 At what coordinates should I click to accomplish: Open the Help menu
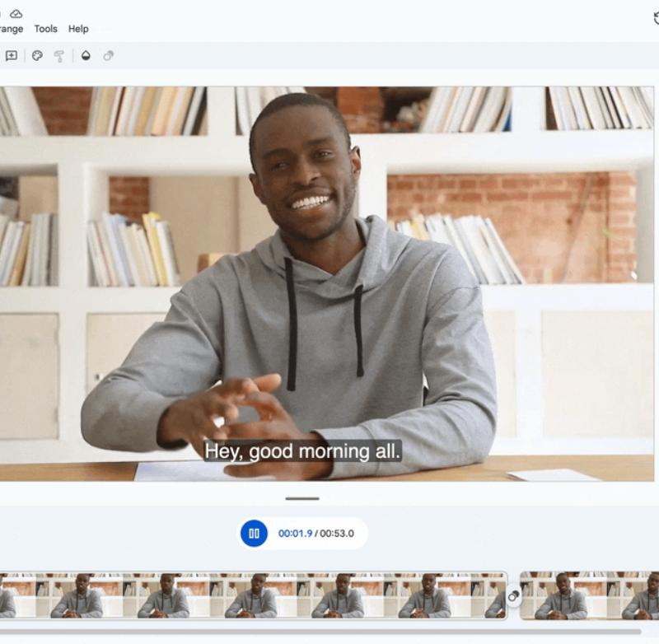78,28
